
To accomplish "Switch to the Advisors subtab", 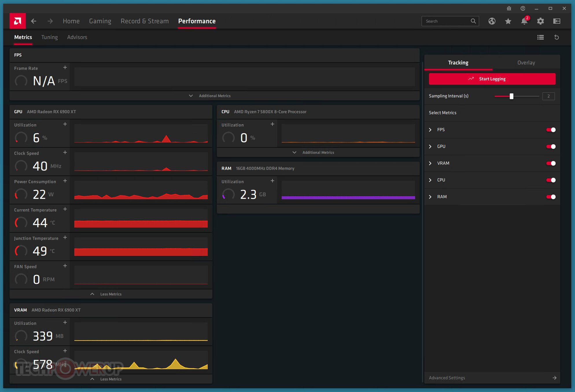I will pos(77,37).
